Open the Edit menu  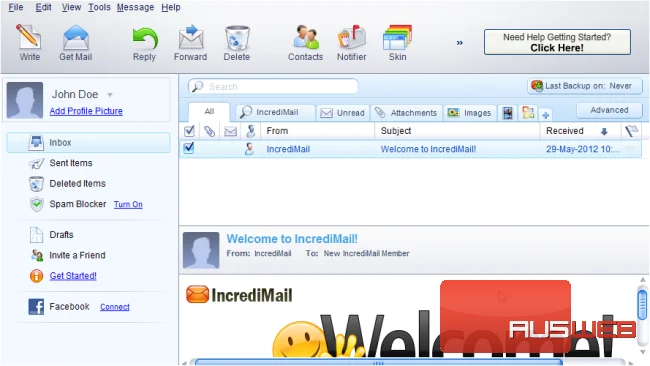point(43,7)
